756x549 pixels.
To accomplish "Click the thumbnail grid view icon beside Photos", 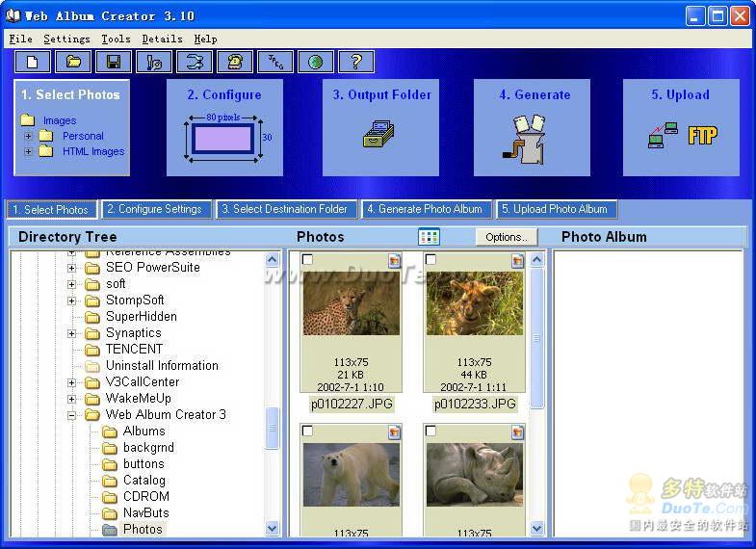I will coord(429,237).
